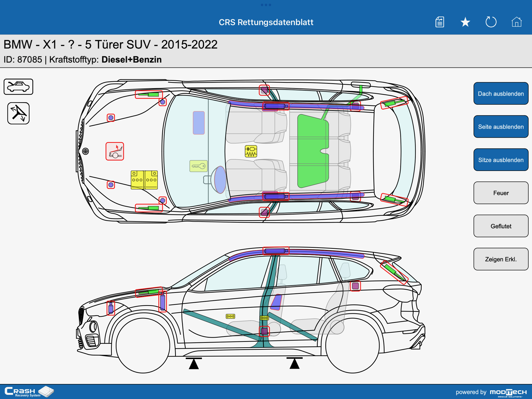Screen dimensions: 532x399
Task: Select the front bumper sensor in side view
Action: (x=111, y=308)
